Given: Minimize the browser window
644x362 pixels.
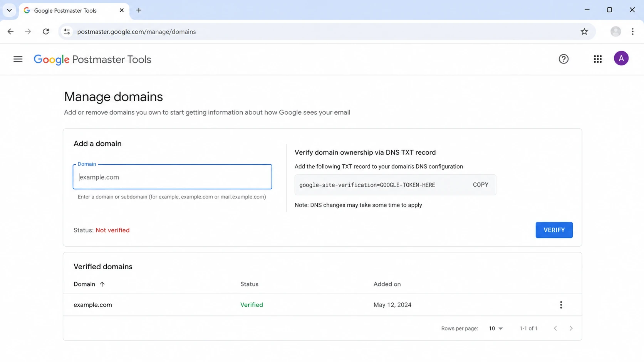Looking at the screenshot, I should coord(587,10).
